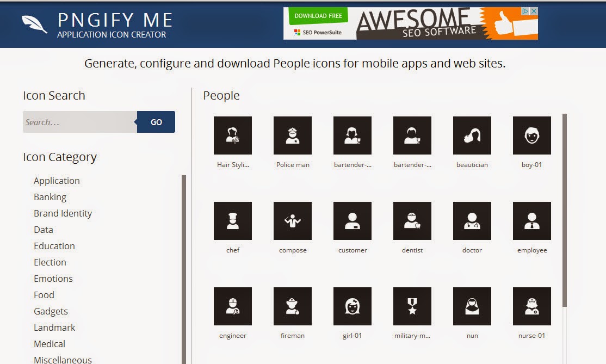Open the boy-01 face icon
This screenshot has width=606, height=364.
click(532, 135)
